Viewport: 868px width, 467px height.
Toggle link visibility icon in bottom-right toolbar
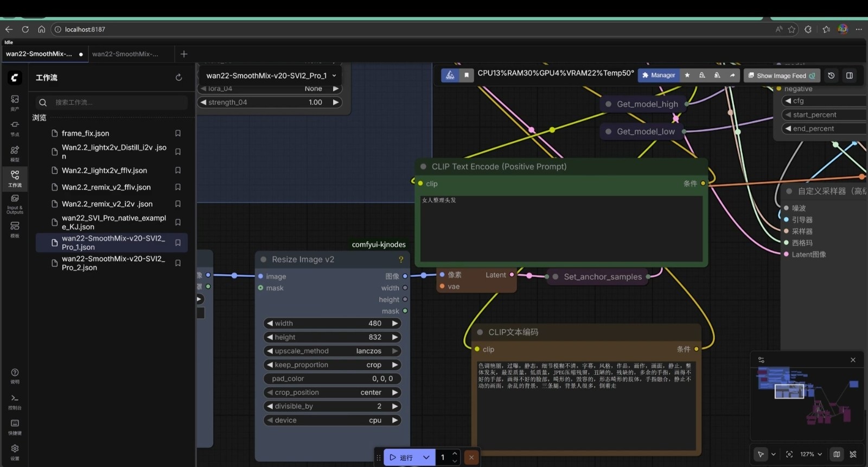coord(853,454)
